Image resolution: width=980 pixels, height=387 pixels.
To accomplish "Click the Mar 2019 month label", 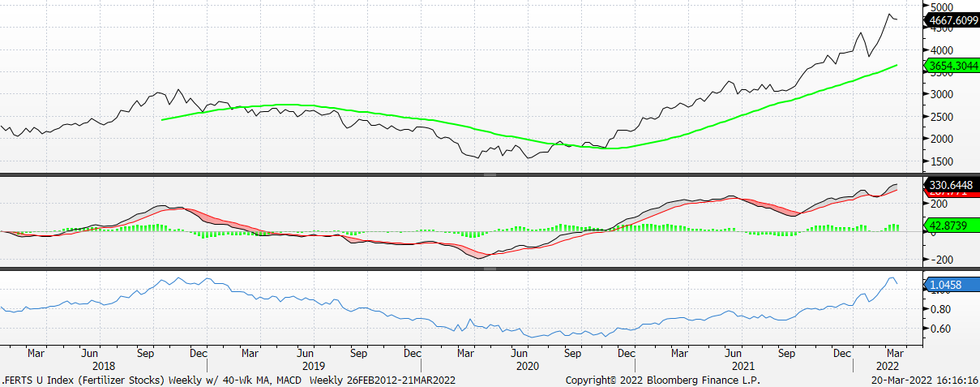I will [250, 354].
